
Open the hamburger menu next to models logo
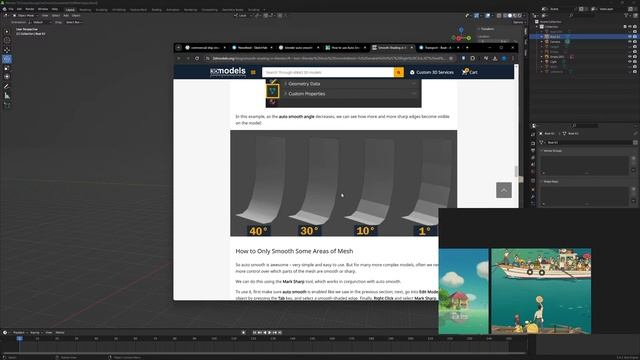[x=253, y=72]
